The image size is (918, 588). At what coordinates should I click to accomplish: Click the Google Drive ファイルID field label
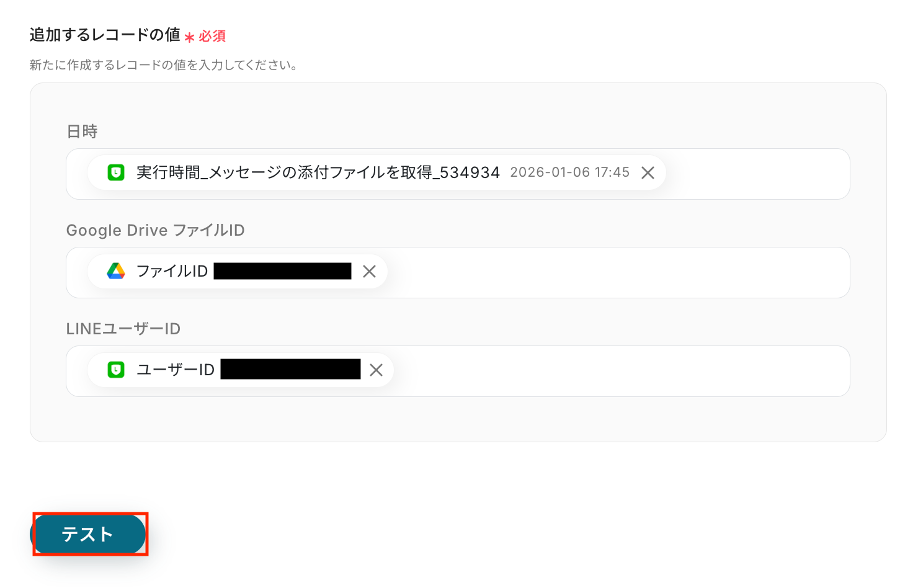click(x=155, y=230)
